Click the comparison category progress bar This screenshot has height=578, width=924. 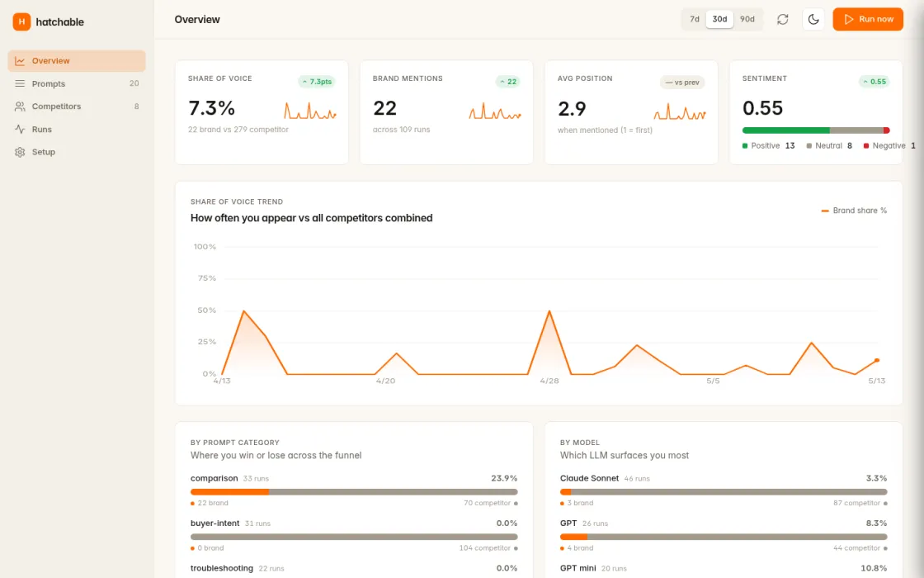[354, 492]
